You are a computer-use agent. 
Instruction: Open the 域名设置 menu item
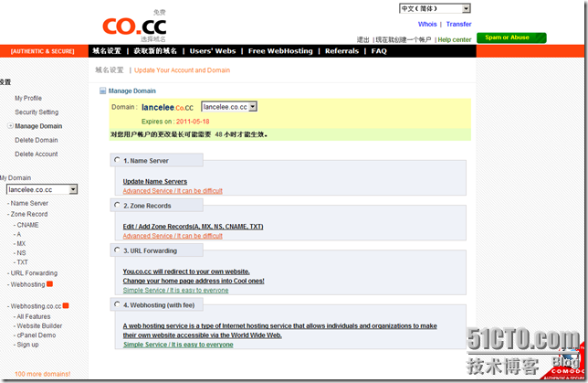[x=107, y=51]
